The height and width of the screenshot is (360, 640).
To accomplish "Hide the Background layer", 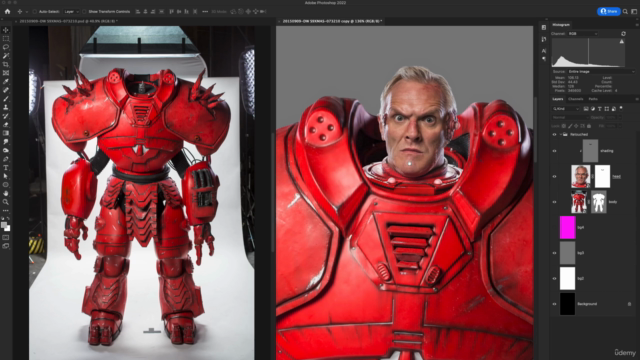I will tap(554, 304).
